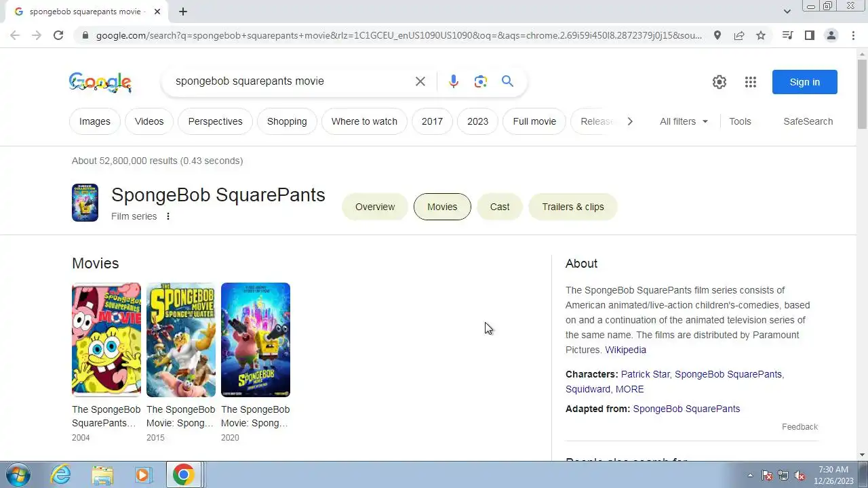This screenshot has height=488, width=868.
Task: Show hidden tray icons arrow
Action: pos(750,475)
